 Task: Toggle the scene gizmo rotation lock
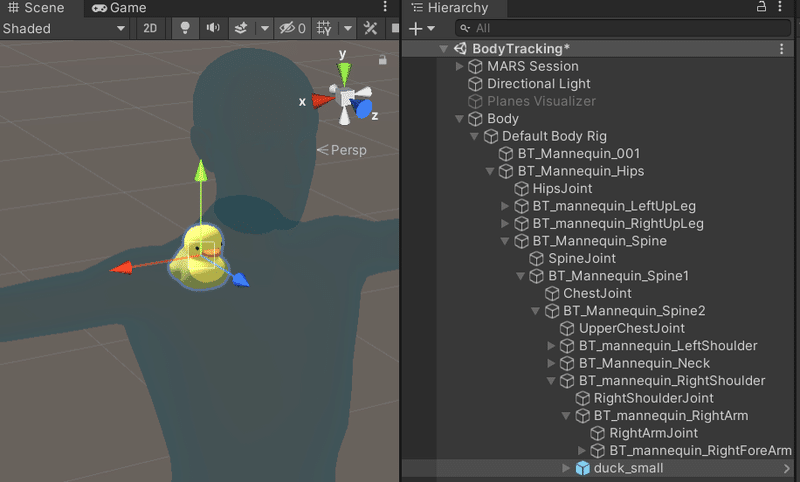(x=382, y=60)
